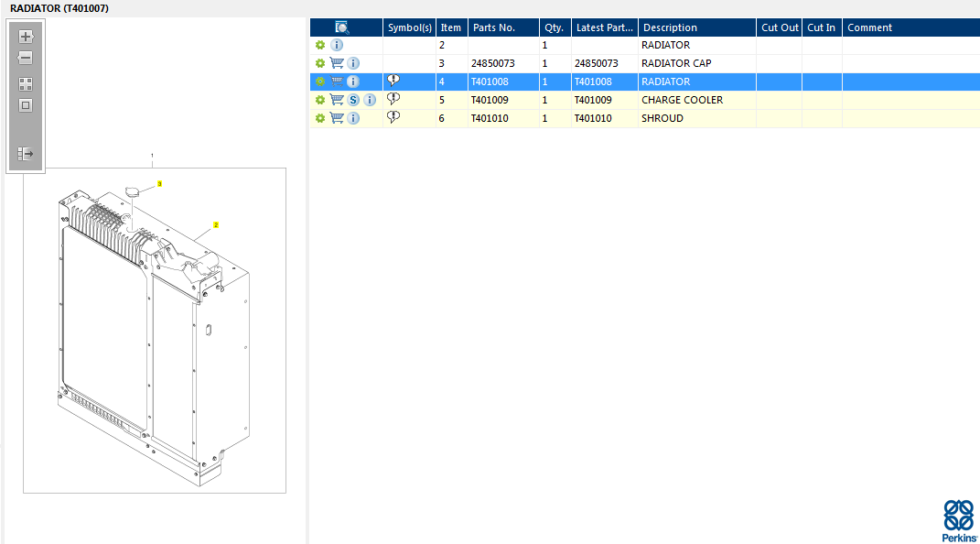Screen dimensions: 980x544
Task: Select the RADIATOR CAP description
Action: [676, 63]
